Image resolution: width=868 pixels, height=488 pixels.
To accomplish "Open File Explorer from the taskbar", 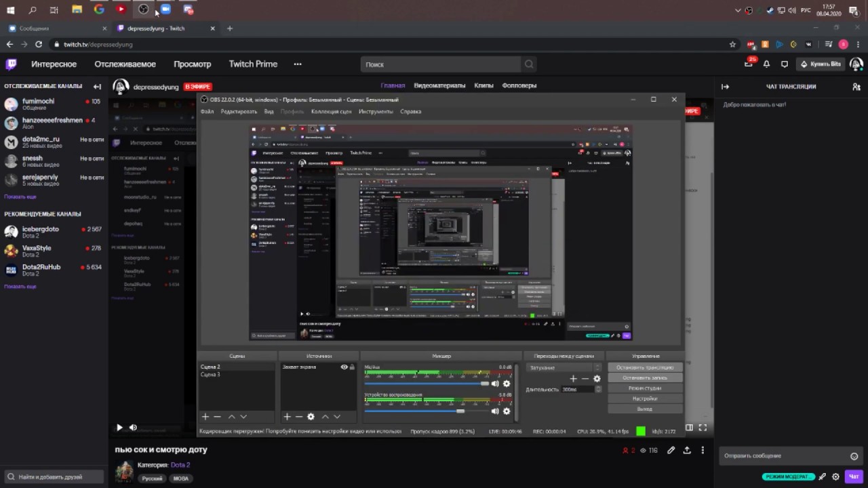I will pos(77,9).
